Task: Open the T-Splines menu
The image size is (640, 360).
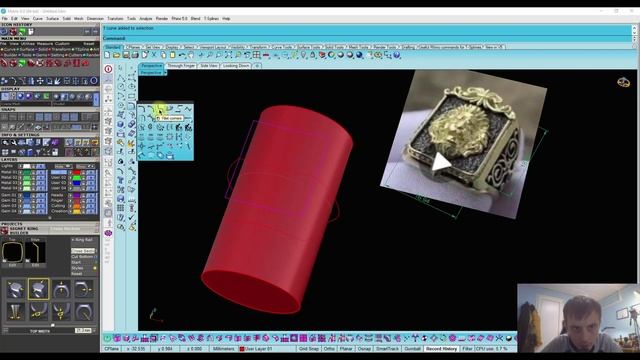Action: pos(211,19)
